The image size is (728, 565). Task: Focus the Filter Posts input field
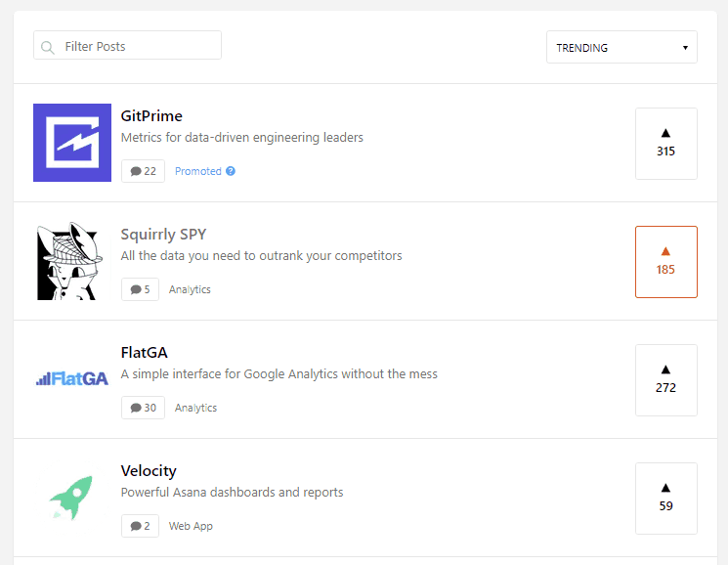pyautogui.click(x=127, y=45)
